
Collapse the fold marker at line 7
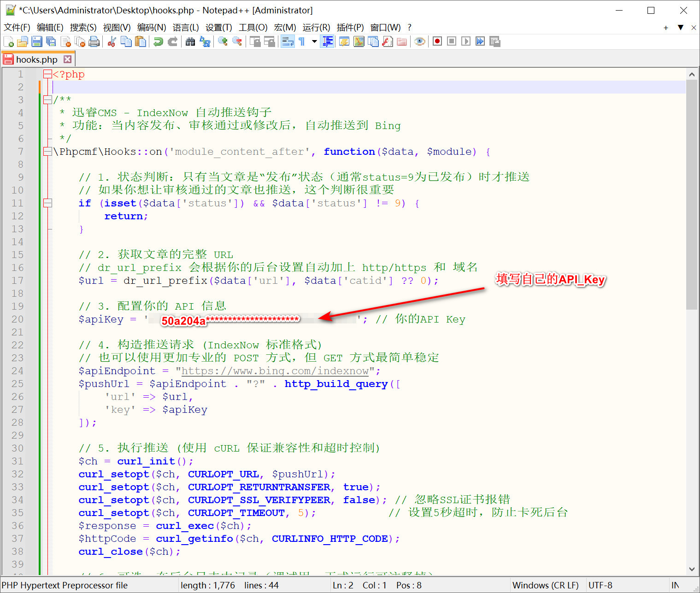coord(47,152)
